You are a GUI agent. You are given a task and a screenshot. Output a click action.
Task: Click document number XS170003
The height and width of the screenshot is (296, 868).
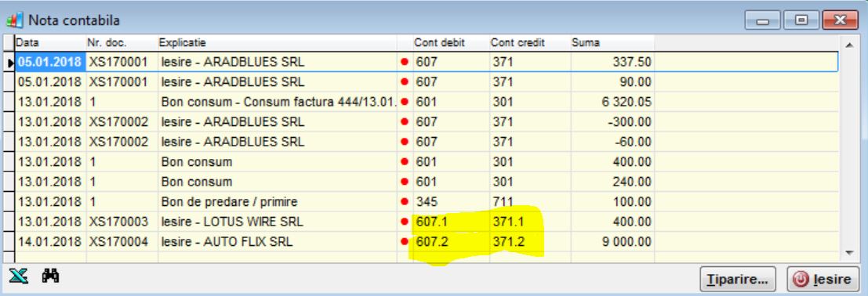[x=121, y=222]
